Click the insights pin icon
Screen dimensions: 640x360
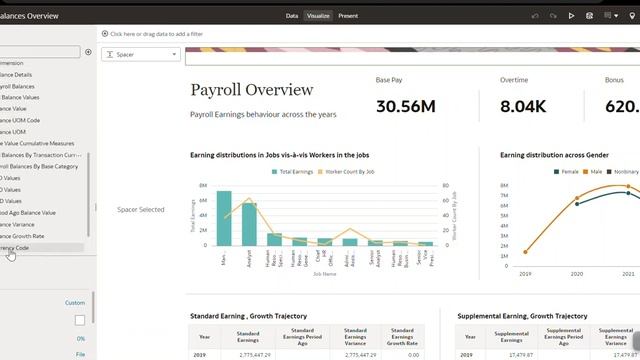(x=632, y=16)
